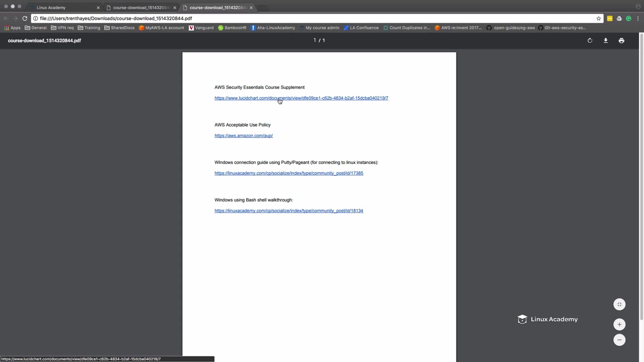
Task: Select the active course-download tab
Action: tap(217, 8)
